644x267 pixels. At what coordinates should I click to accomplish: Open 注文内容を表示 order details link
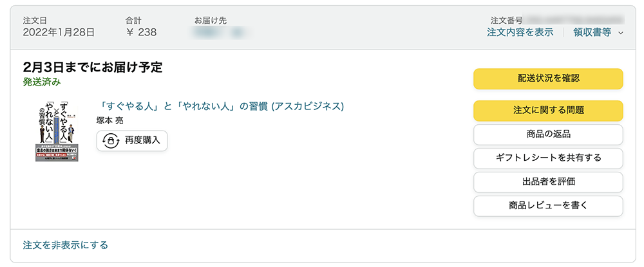[x=520, y=32]
